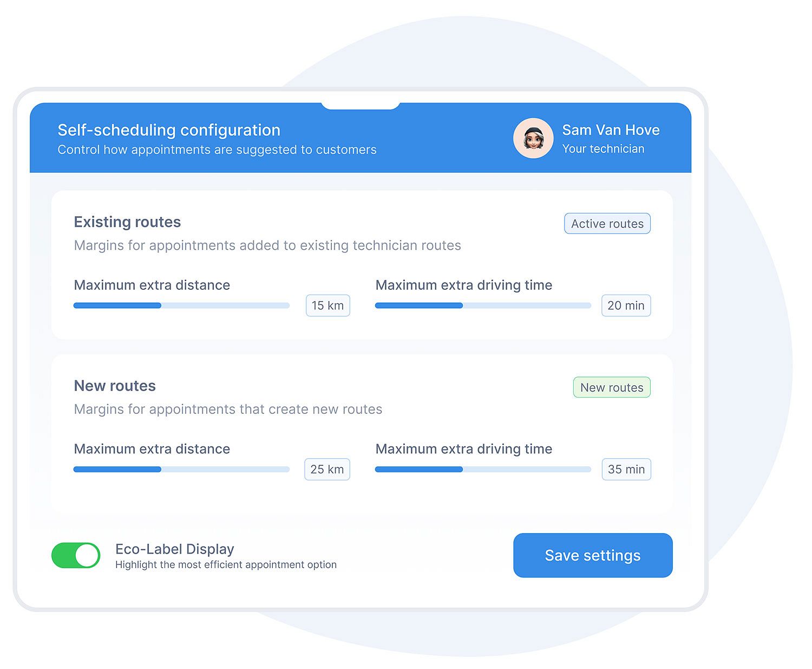Click the Self-scheduling configuration title
The image size is (812, 669).
(x=169, y=130)
